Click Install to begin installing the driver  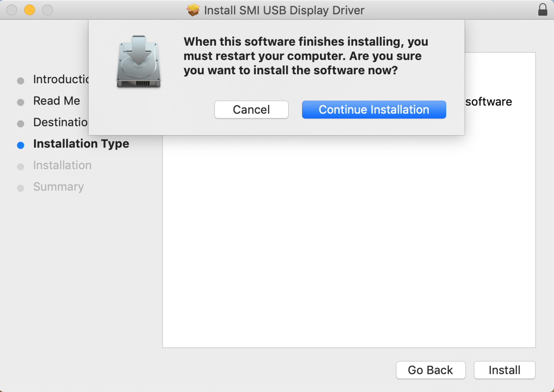pyautogui.click(x=504, y=370)
